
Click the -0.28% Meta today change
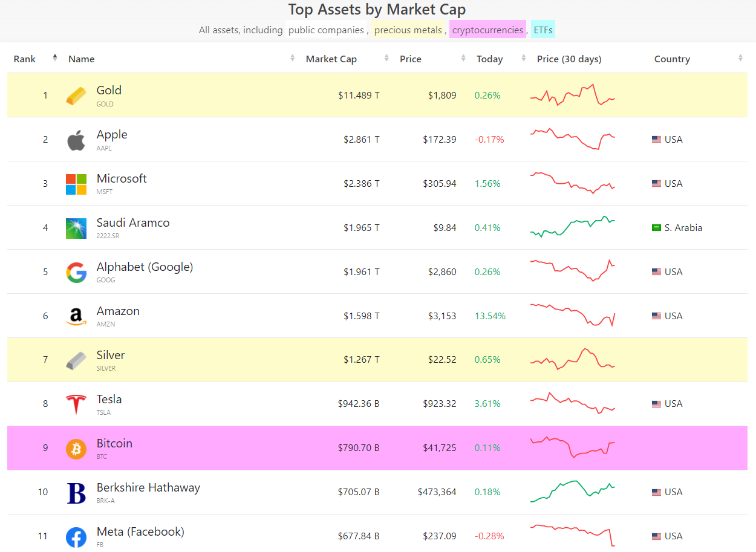(489, 536)
